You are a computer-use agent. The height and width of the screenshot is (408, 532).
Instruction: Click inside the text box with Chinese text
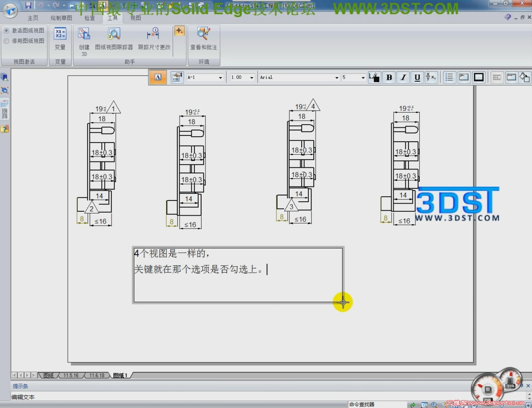[238, 275]
